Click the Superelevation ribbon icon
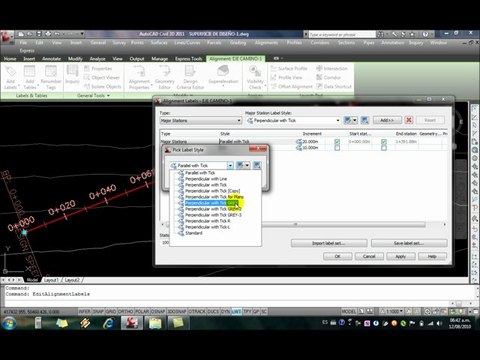 coord(223,75)
